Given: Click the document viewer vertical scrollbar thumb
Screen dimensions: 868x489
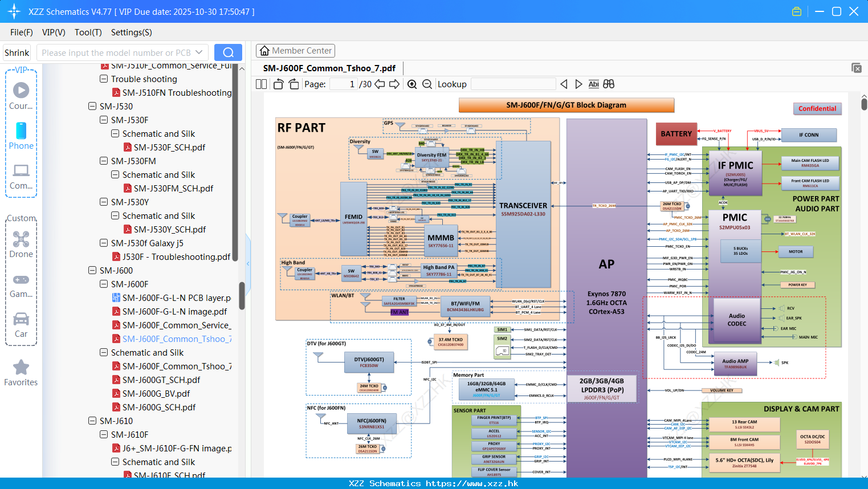Looking at the screenshot, I should click(864, 104).
